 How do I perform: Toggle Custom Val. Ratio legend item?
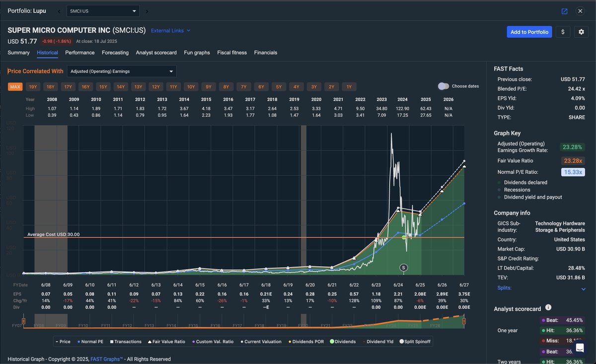212,342
